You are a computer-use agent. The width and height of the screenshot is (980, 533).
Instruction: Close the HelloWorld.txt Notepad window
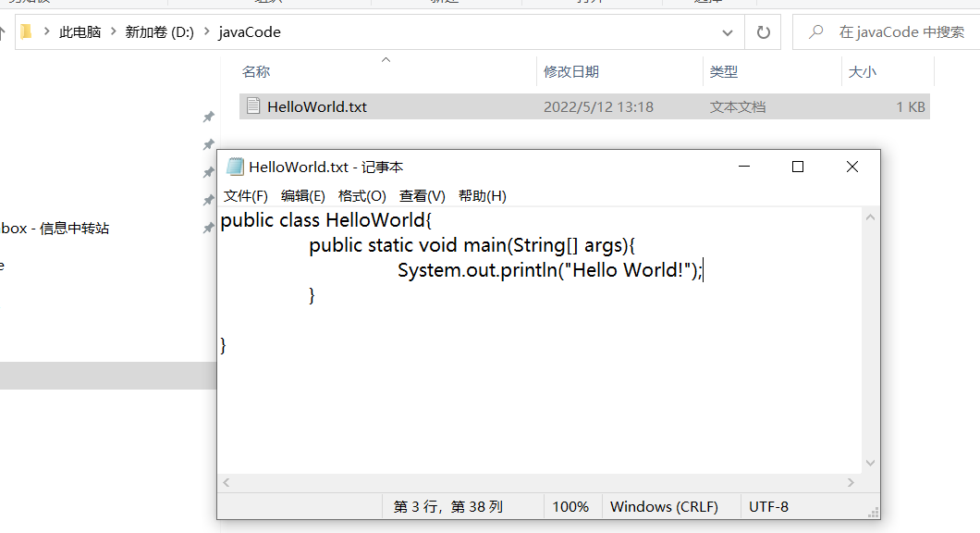[x=851, y=167]
